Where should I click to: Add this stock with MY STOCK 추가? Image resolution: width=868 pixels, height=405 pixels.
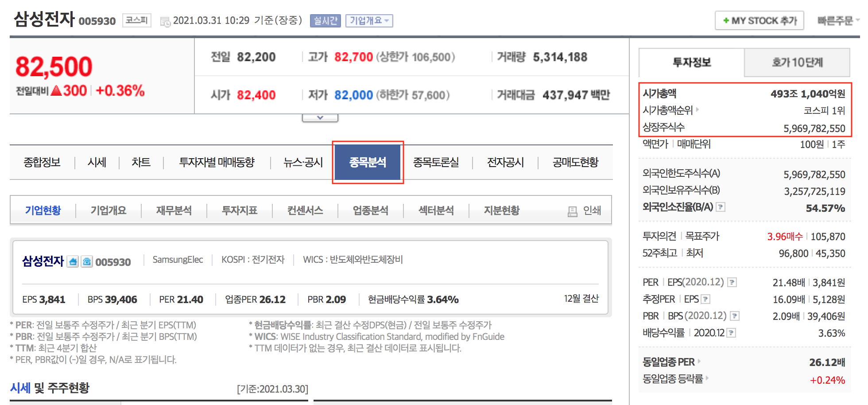[759, 20]
